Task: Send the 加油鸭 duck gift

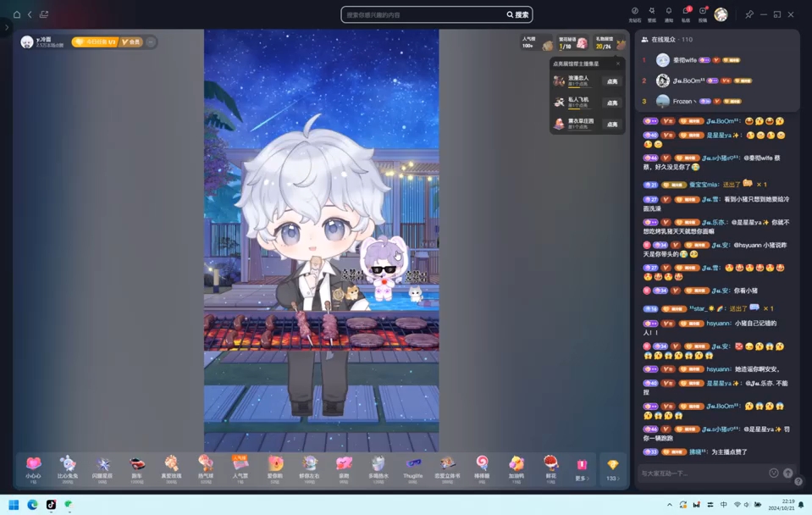Action: coord(516,469)
